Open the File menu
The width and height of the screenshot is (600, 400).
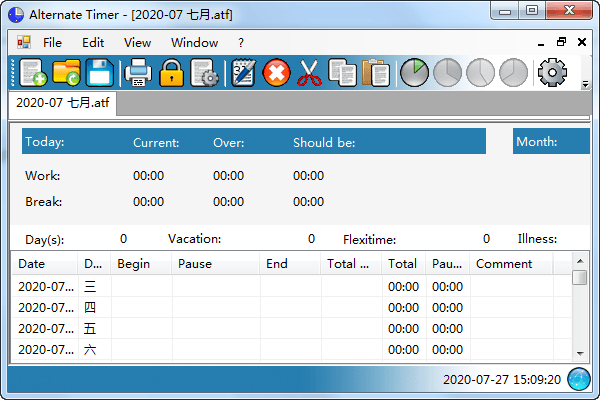point(52,43)
